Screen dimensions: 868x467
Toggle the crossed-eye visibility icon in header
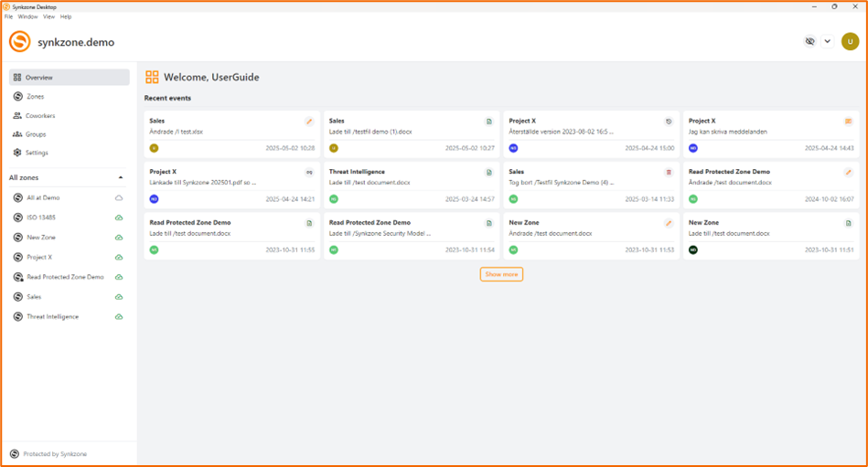click(809, 41)
